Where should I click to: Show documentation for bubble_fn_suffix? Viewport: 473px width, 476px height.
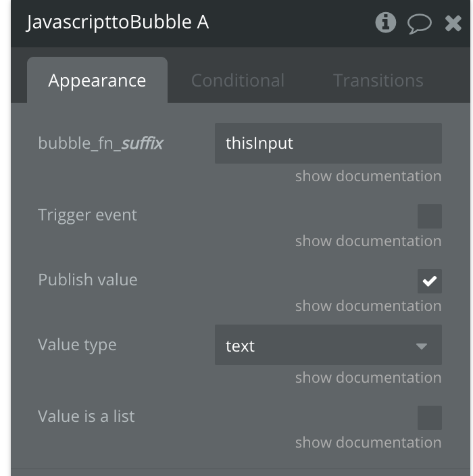[368, 176]
